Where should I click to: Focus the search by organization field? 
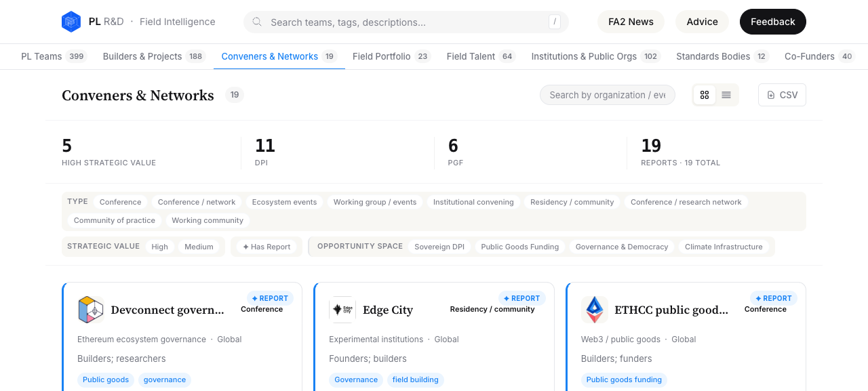click(608, 95)
